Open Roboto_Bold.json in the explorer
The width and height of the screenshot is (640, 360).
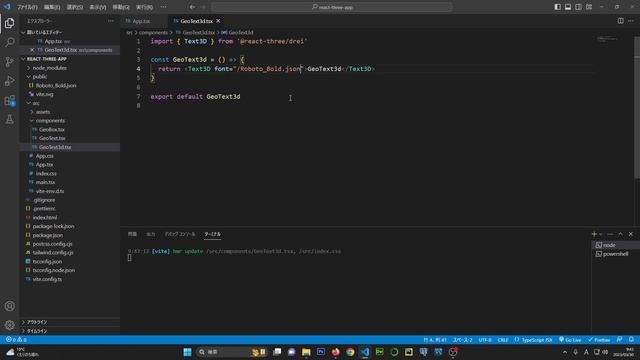tap(56, 85)
